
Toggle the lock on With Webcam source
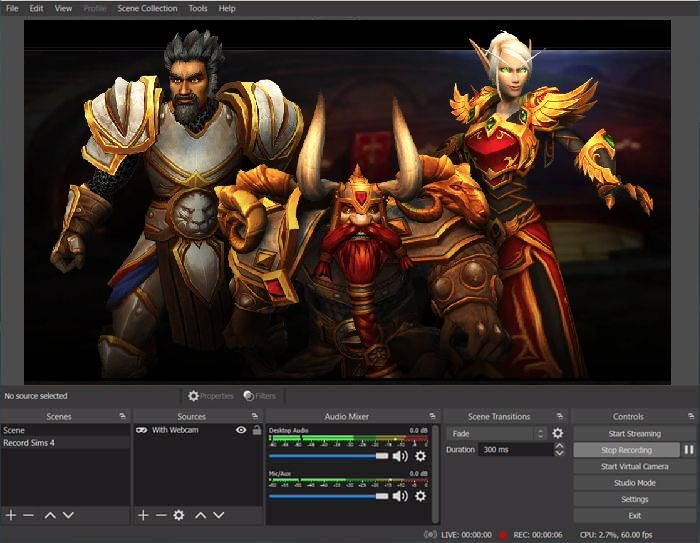point(257,430)
